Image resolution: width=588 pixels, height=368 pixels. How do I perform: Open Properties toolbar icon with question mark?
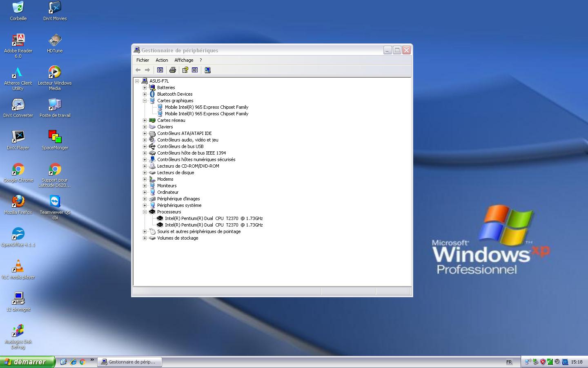[185, 70]
